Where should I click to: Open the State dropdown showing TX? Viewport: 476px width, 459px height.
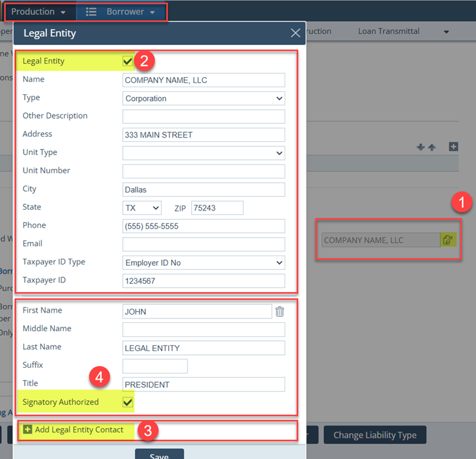[142, 208]
